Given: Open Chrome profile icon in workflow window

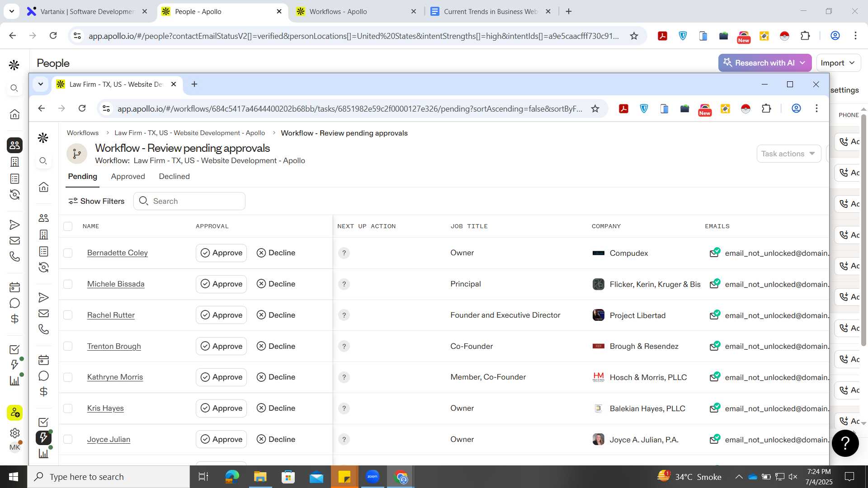Looking at the screenshot, I should 796,108.
